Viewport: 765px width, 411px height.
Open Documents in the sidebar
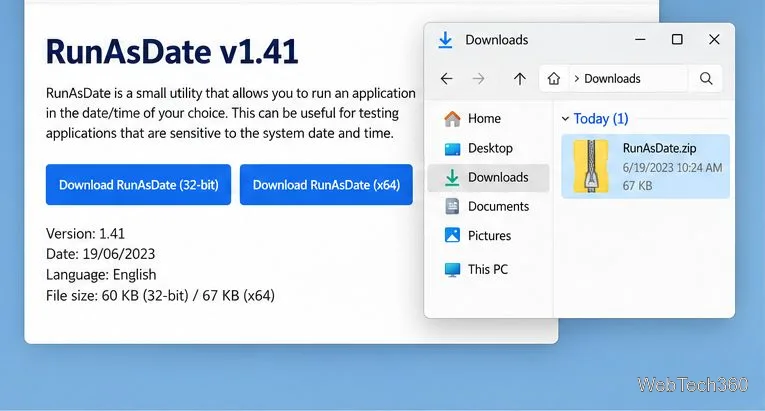[488, 206]
